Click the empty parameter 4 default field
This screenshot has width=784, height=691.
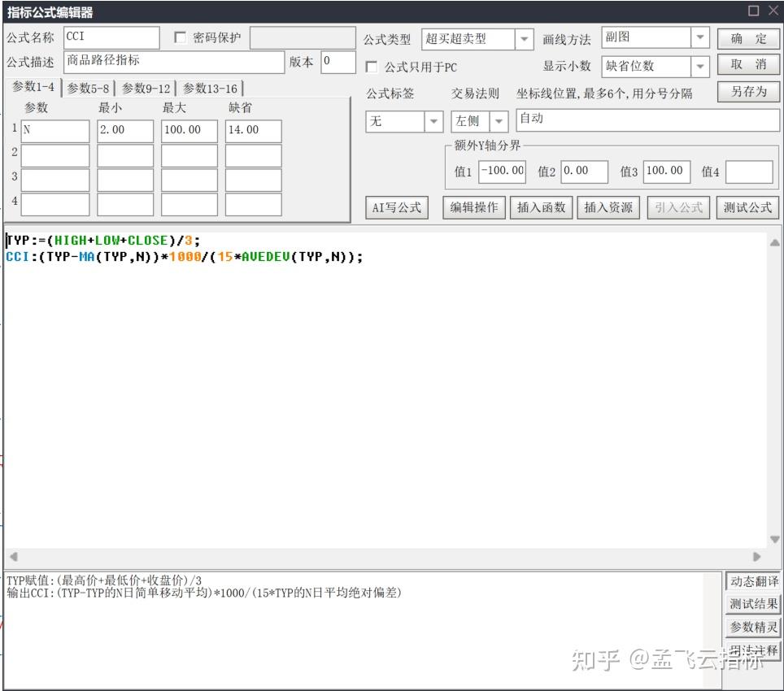[x=253, y=204]
